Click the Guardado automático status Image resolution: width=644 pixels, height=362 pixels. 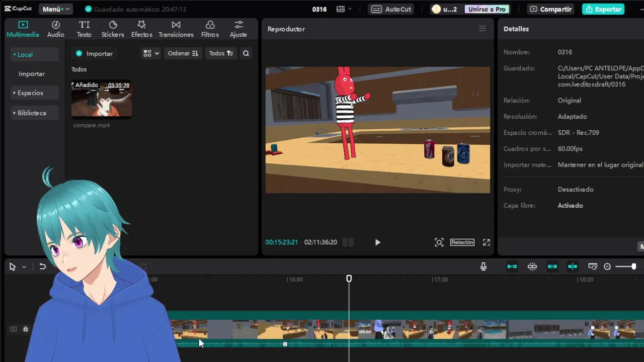[x=135, y=9]
